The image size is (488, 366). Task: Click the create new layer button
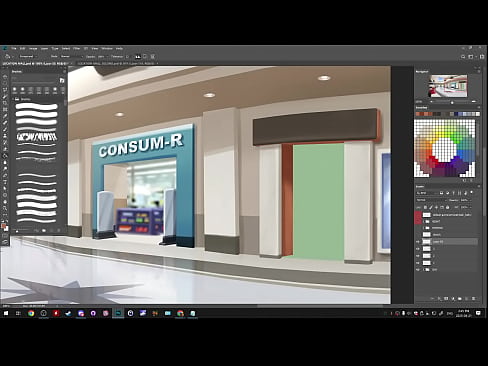pyautogui.click(x=466, y=299)
